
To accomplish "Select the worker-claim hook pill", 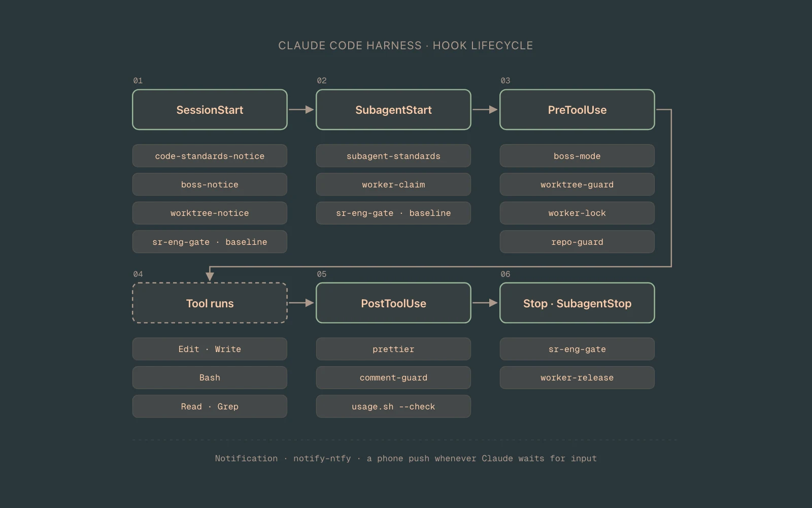I will pos(393,184).
